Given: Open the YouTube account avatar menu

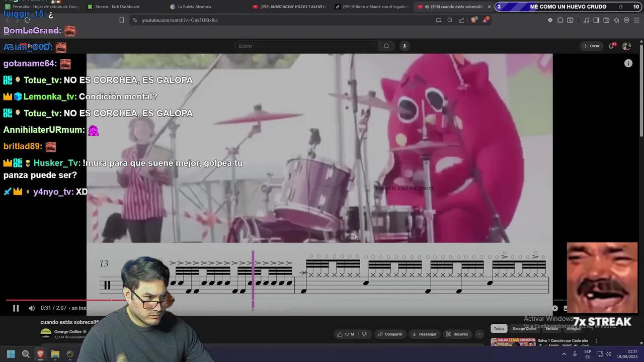Looking at the screenshot, I should click(626, 46).
